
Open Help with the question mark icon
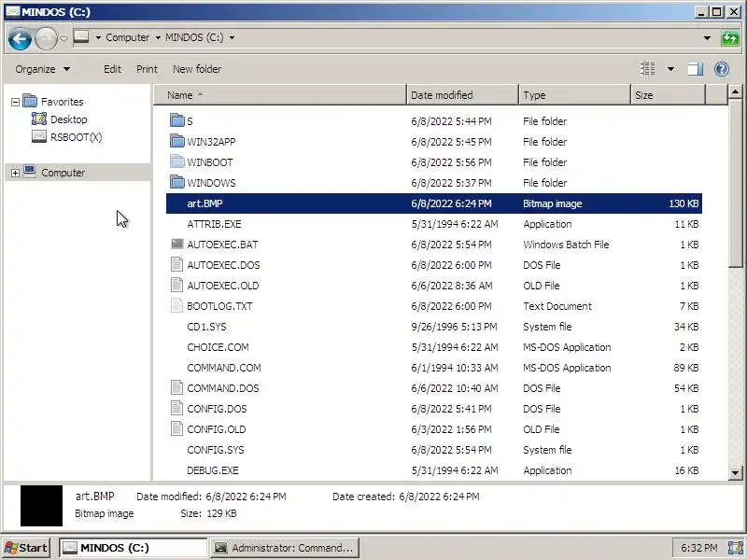(x=722, y=69)
